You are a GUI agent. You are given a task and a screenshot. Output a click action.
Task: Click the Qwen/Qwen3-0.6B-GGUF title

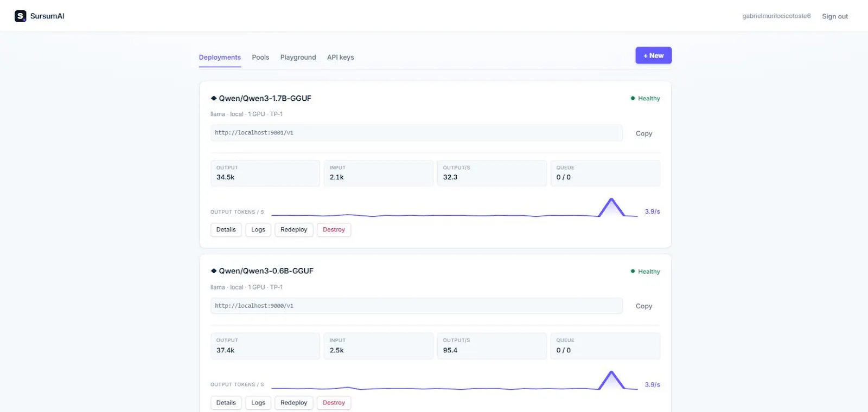pyautogui.click(x=266, y=271)
